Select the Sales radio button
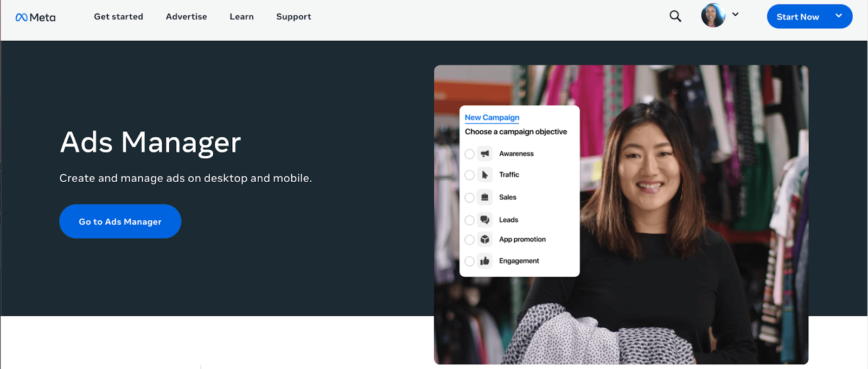Image resolution: width=868 pixels, height=369 pixels. click(x=470, y=198)
